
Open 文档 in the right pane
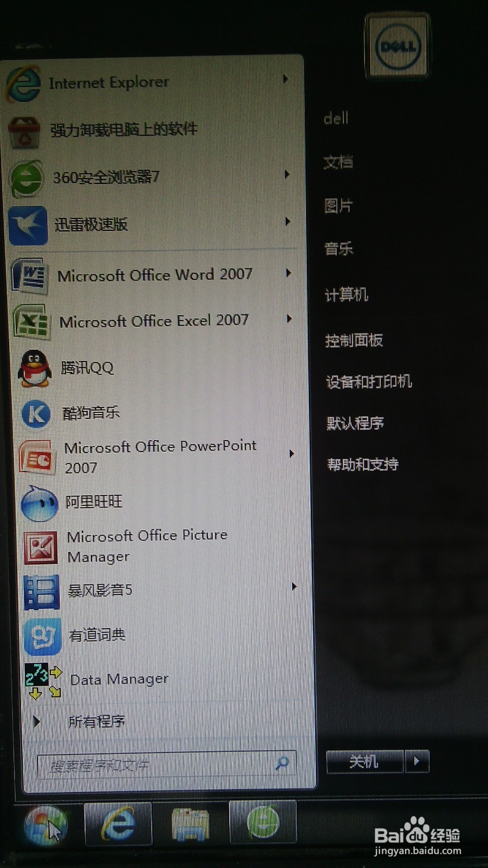tap(338, 162)
